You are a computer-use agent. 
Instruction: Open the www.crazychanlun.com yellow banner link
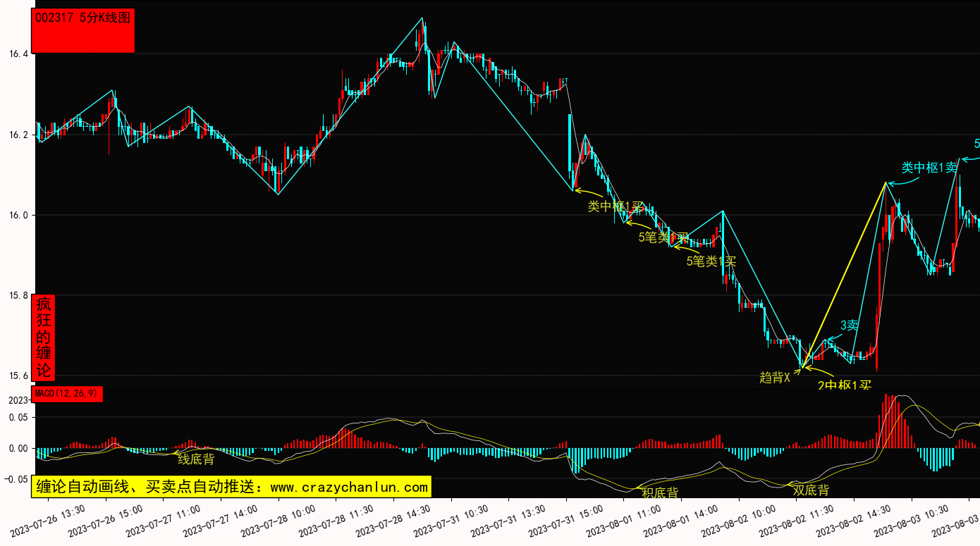click(231, 487)
